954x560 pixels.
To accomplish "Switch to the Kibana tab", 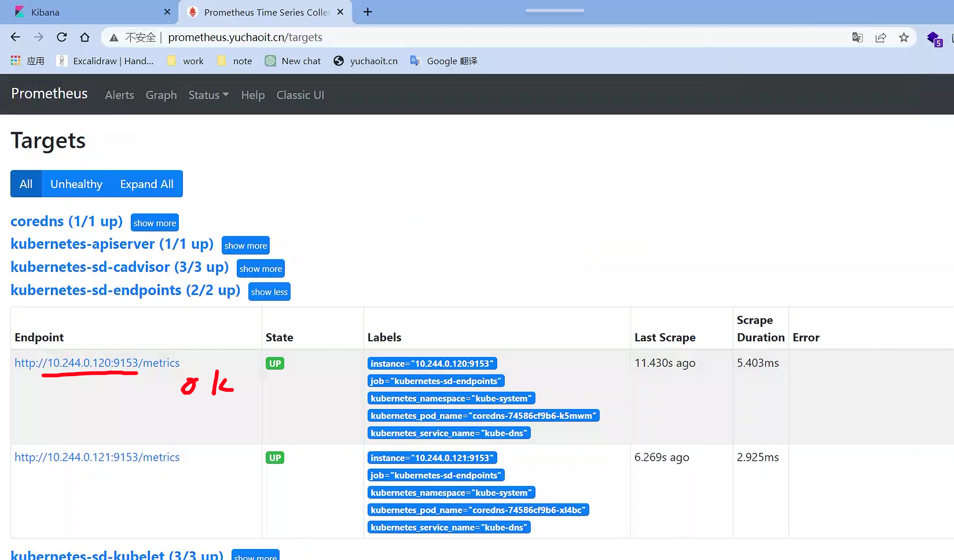I will tap(45, 12).
